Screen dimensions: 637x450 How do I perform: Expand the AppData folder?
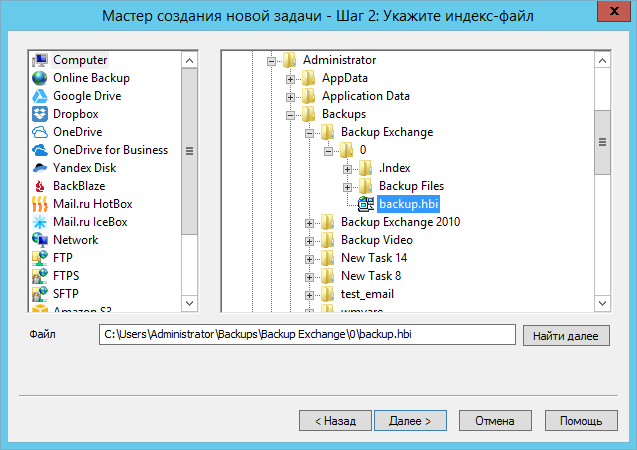pyautogui.click(x=291, y=79)
